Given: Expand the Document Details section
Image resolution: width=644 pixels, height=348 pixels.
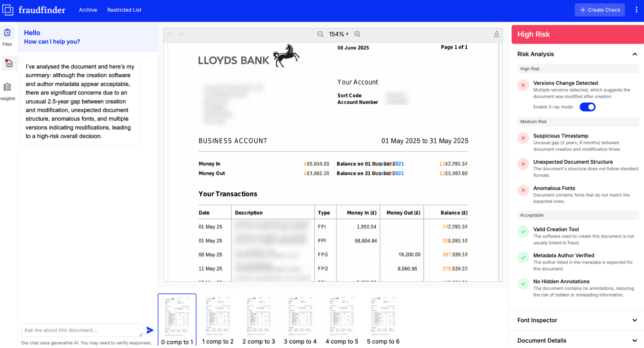Looking at the screenshot, I should [x=635, y=341].
